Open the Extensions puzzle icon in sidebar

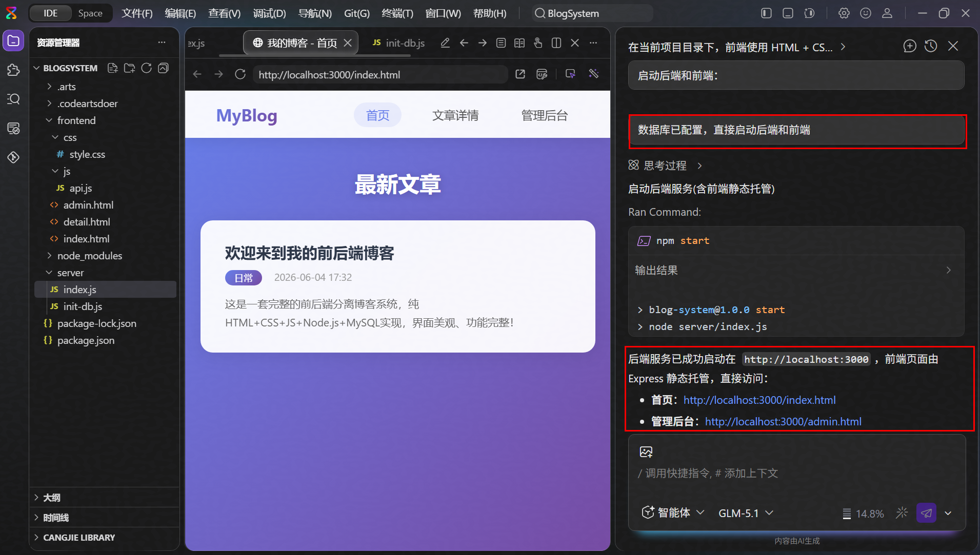coord(13,70)
